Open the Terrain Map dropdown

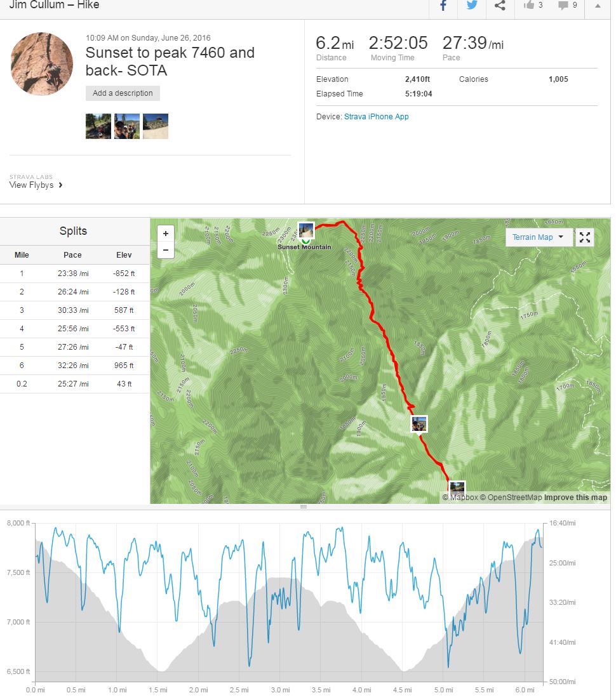click(x=539, y=237)
